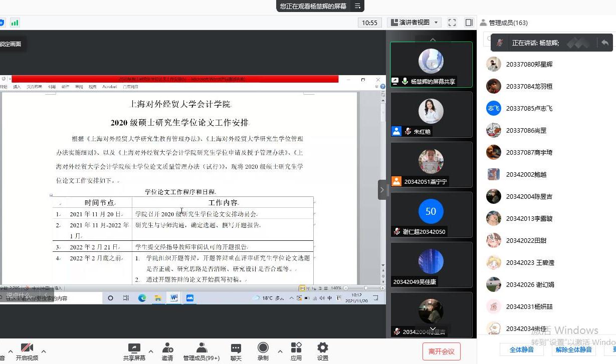The width and height of the screenshot is (616, 364).
Task: Click the 全体静音 mute all button
Action: [x=521, y=349]
